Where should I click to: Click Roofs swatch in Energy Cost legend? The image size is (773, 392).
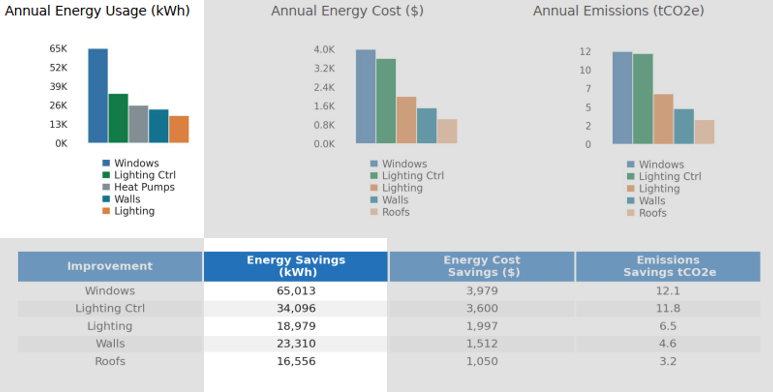coord(374,212)
